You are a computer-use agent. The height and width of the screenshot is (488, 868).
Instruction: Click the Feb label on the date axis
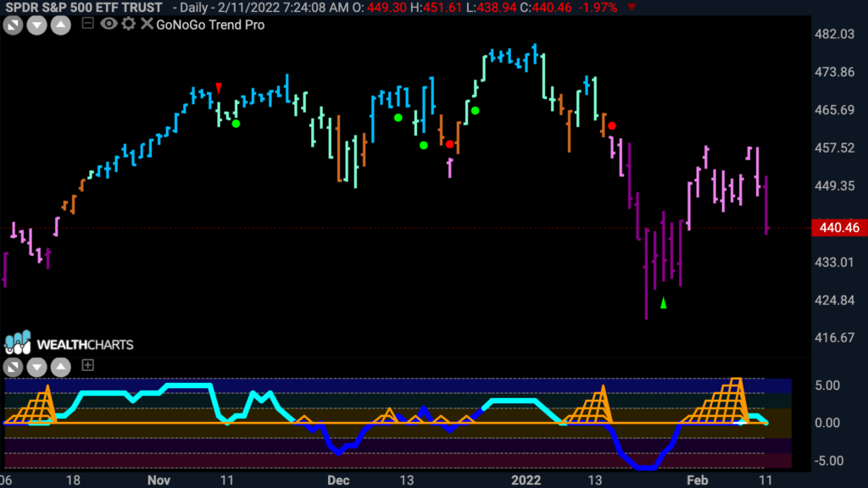[x=697, y=480]
